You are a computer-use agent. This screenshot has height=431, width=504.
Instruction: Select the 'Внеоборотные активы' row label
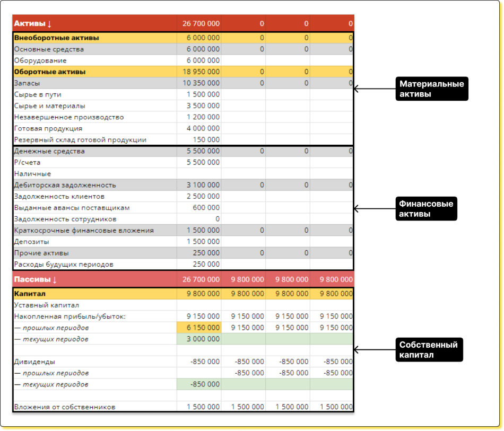click(x=57, y=38)
